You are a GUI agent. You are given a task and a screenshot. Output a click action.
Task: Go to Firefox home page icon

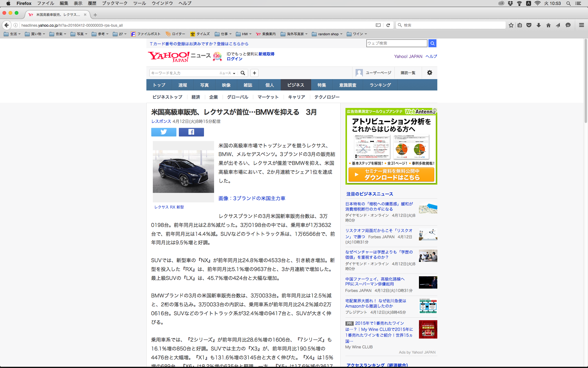point(548,25)
